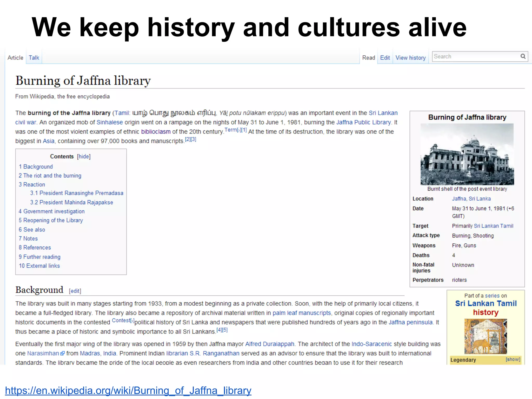The height and width of the screenshot is (399, 532).
Task: Go to 6 See also section
Action: point(32,230)
